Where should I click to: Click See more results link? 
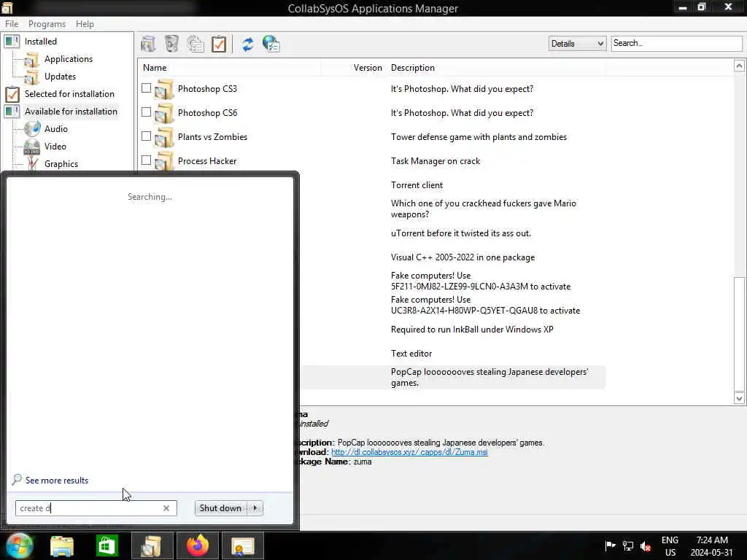click(57, 481)
